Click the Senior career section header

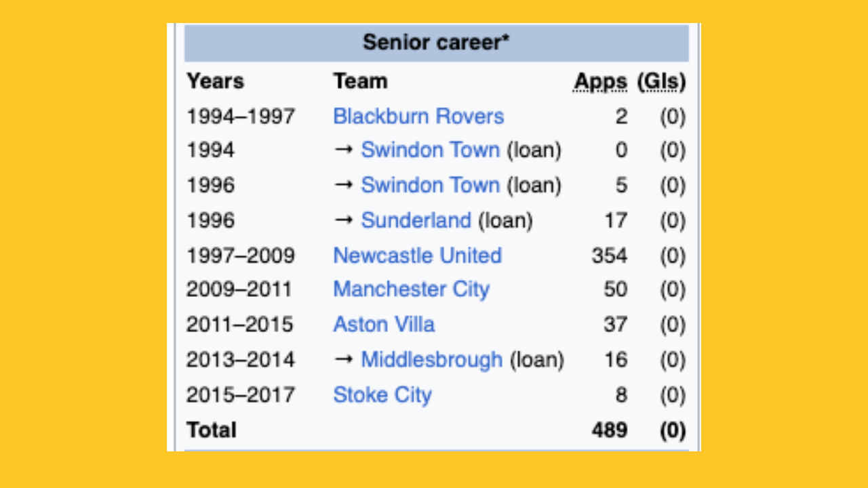coord(436,43)
